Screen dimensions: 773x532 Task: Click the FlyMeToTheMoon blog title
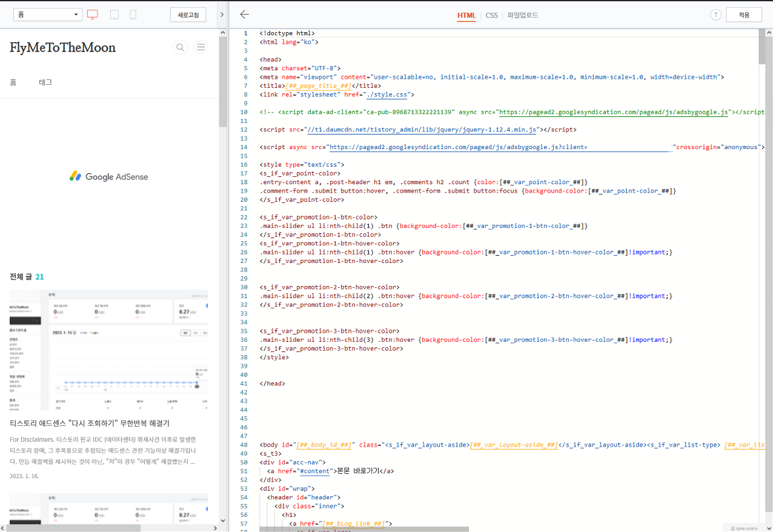click(x=63, y=48)
